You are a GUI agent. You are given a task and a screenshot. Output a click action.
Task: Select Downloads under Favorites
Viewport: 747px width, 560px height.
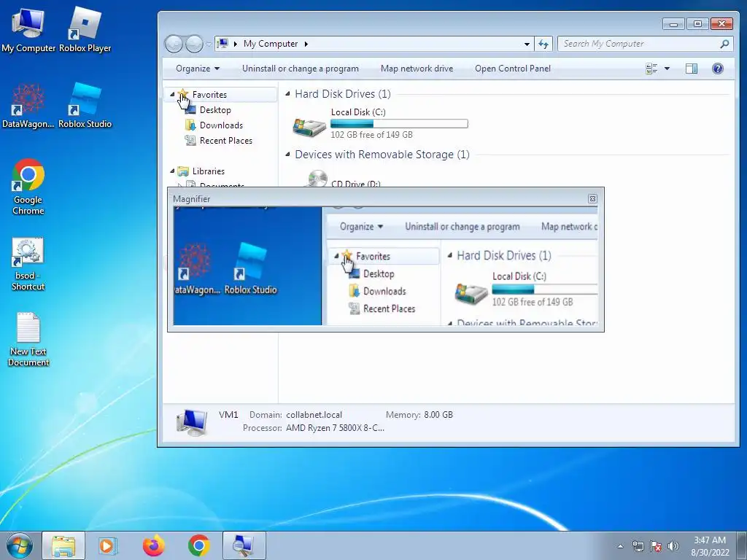221,125
